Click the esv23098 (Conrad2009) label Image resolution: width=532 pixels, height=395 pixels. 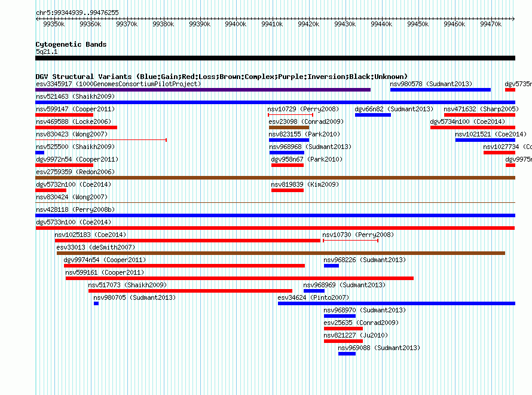pyautogui.click(x=306, y=121)
